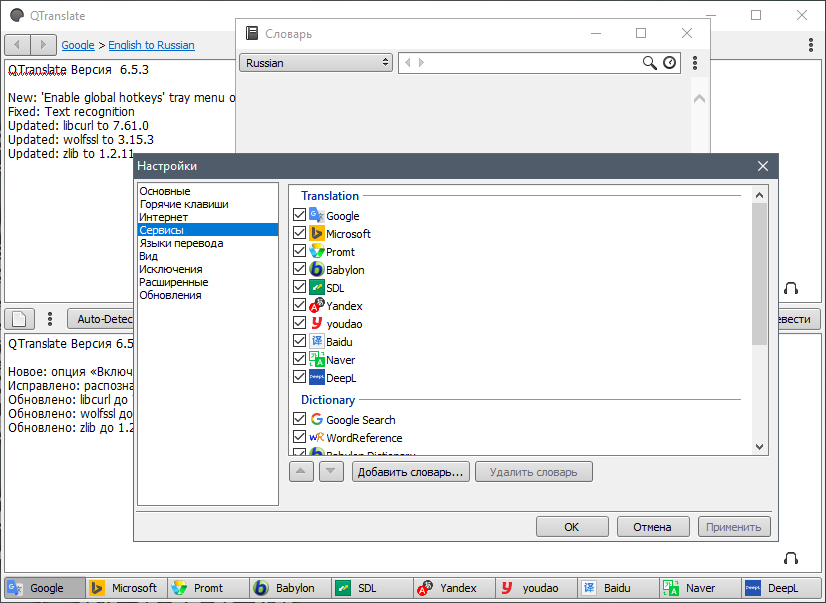Select Горячие клавиши settings category

[208, 204]
